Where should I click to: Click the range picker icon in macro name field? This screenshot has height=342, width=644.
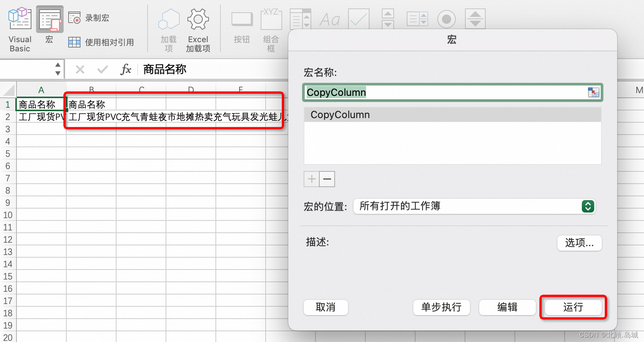click(593, 92)
